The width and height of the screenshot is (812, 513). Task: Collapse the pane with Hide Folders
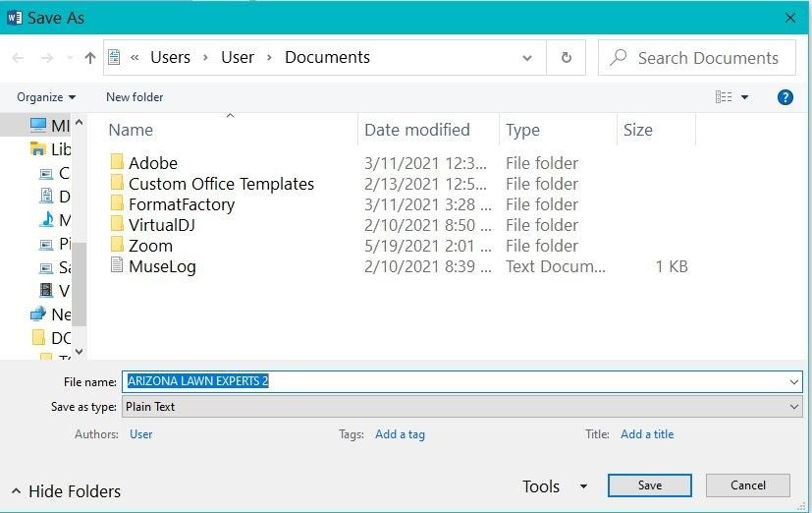click(65, 491)
